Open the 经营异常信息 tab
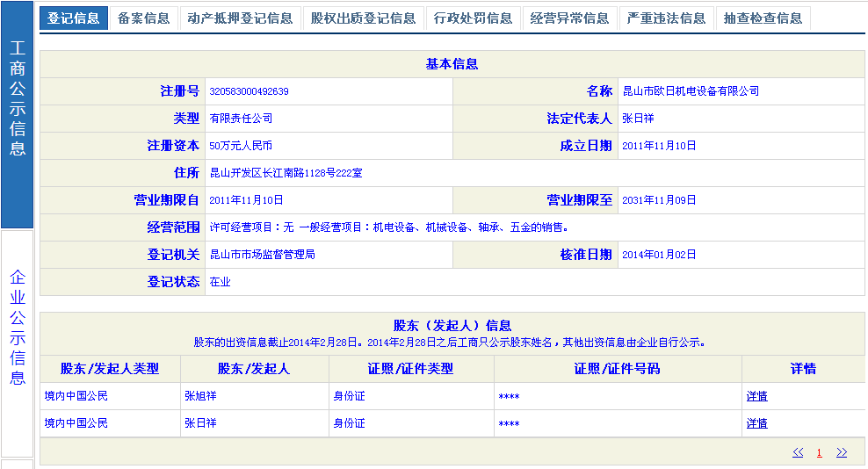This screenshot has height=469, width=868. click(x=569, y=18)
